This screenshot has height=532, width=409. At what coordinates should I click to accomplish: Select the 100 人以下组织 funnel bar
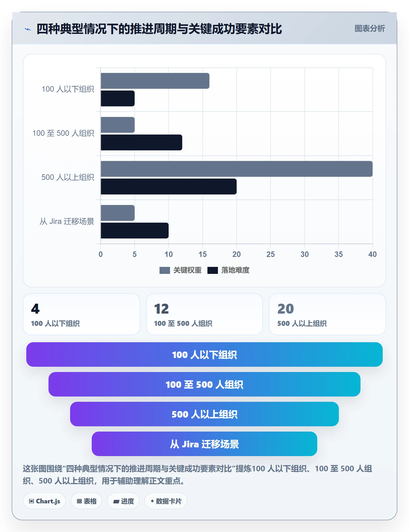pos(204,354)
